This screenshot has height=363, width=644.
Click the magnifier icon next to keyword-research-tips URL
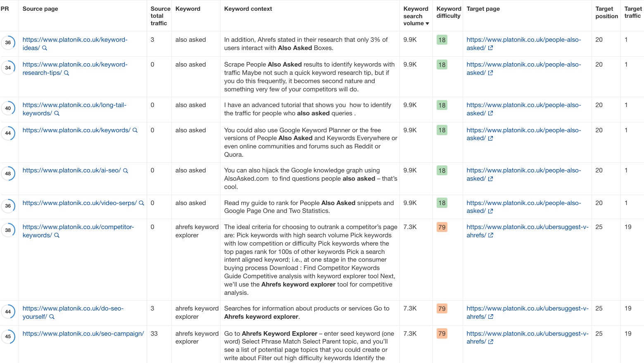67,73
